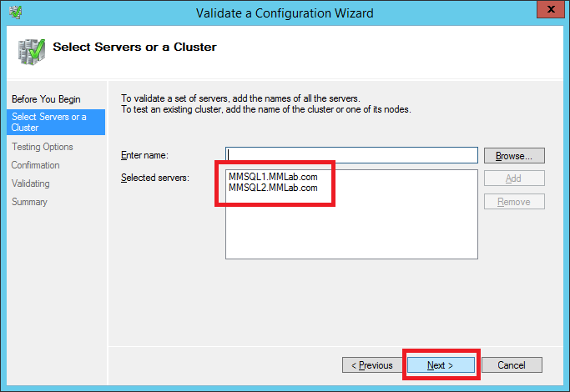The height and width of the screenshot is (392, 570).
Task: Proceed with the Next button
Action: point(440,365)
